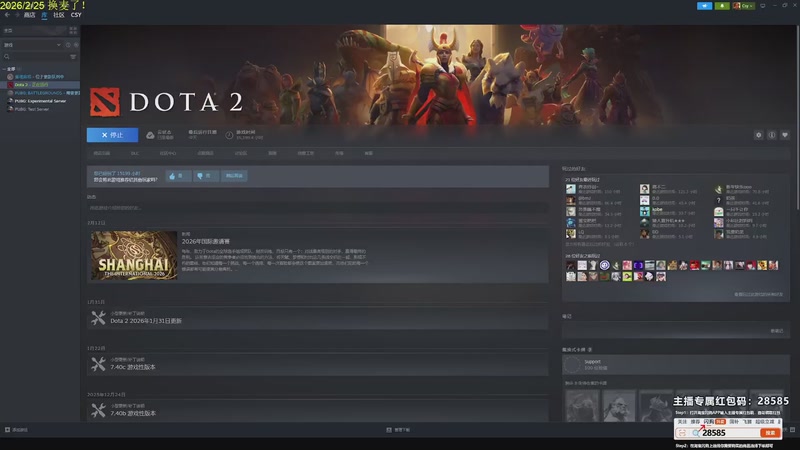The image size is (800, 450).
Task: Click the second trading card thumbnail
Action: (x=619, y=406)
